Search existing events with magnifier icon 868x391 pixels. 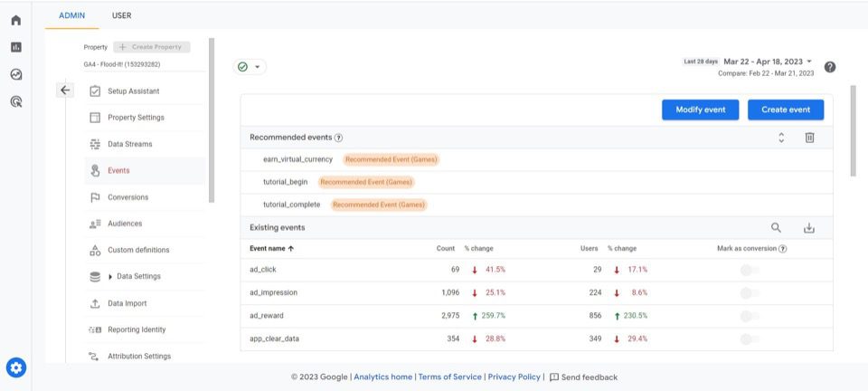pyautogui.click(x=776, y=228)
